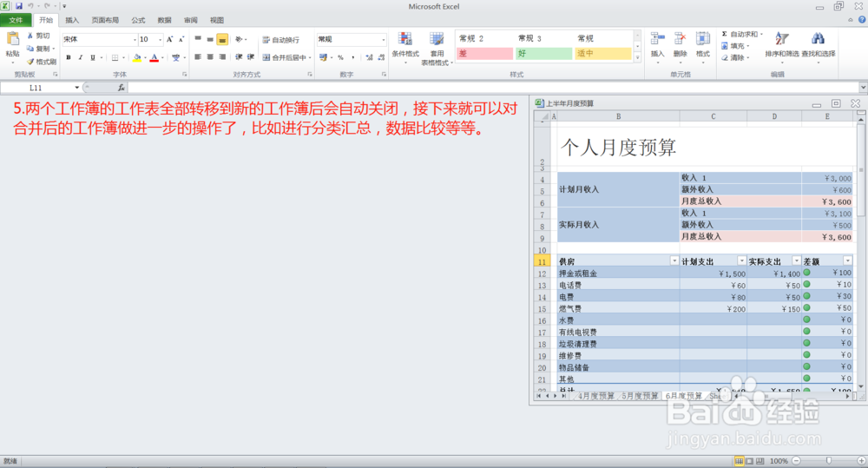Align text to the left
The width and height of the screenshot is (868, 468).
(198, 57)
